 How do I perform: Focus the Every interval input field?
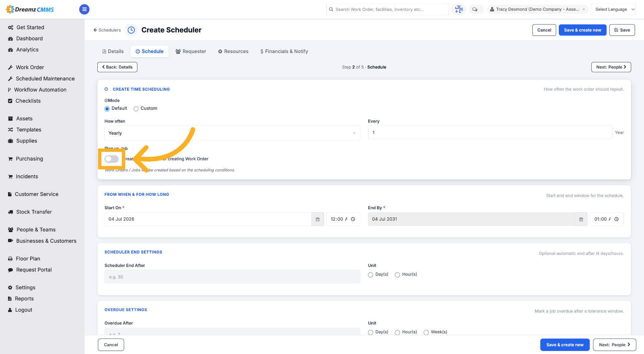[x=490, y=133]
